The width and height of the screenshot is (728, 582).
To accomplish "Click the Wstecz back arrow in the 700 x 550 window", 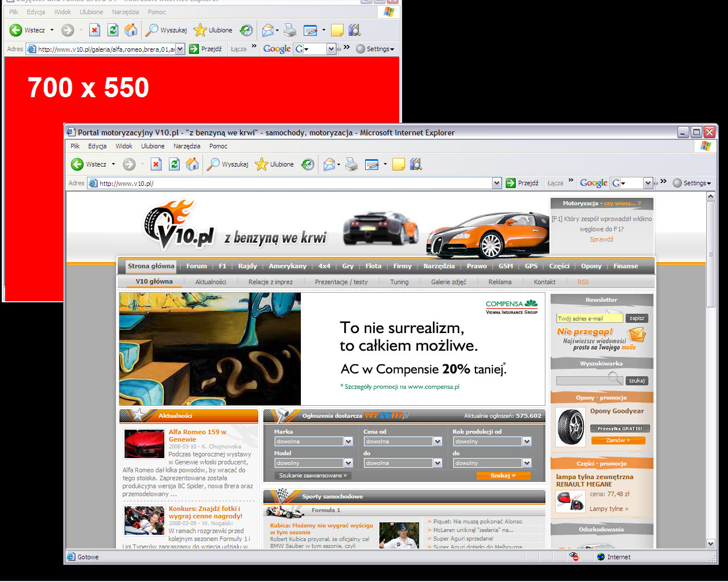I will click(16, 30).
